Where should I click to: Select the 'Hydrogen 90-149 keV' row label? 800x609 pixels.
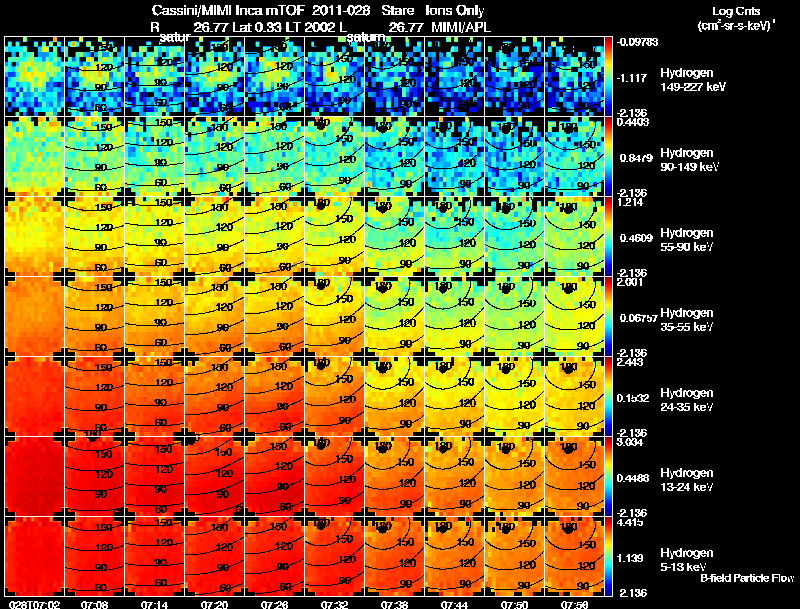click(x=689, y=160)
